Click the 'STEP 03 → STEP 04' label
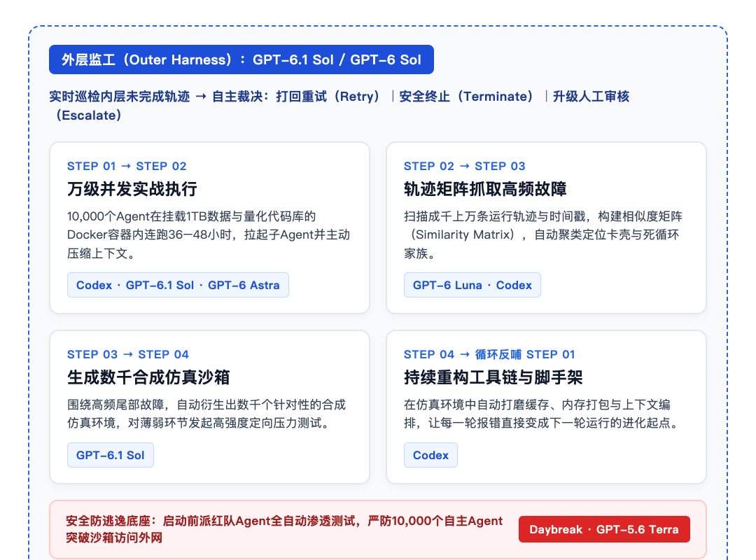756x560 pixels. pyautogui.click(x=128, y=354)
